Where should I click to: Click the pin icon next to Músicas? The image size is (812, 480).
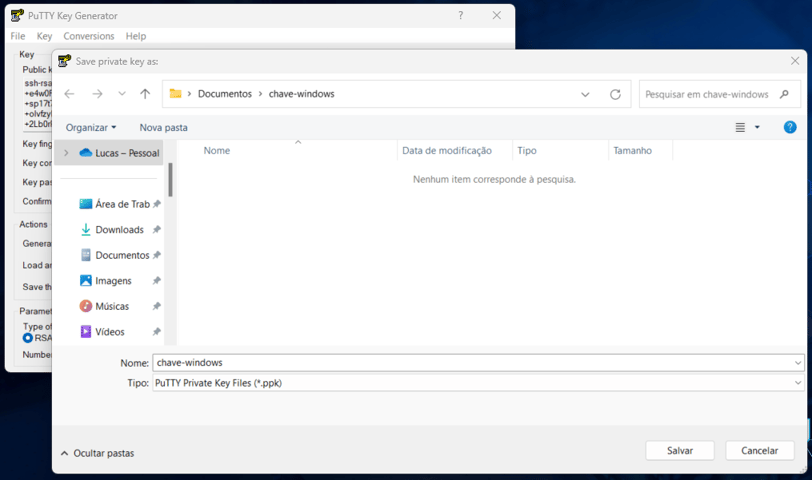[x=156, y=306]
